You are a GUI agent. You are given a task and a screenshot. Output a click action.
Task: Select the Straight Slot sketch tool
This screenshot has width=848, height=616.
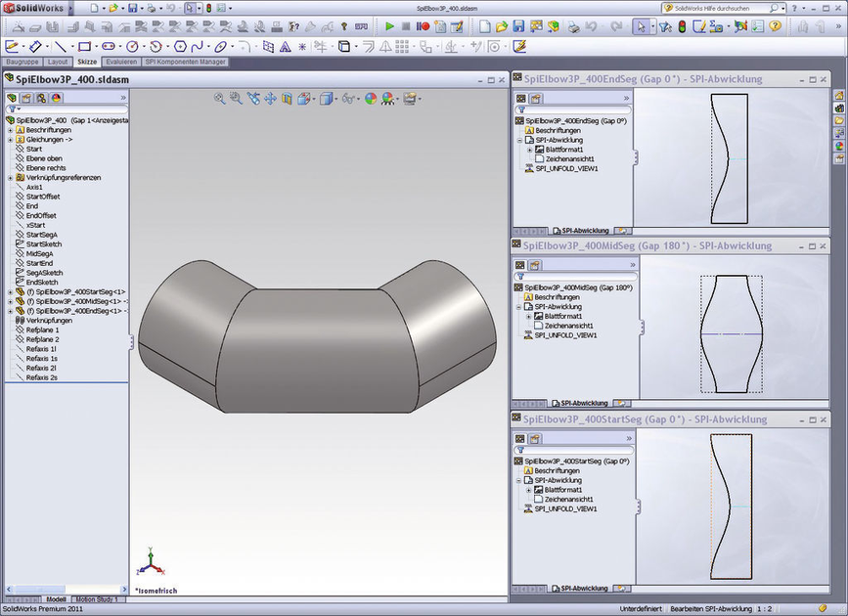point(109,47)
